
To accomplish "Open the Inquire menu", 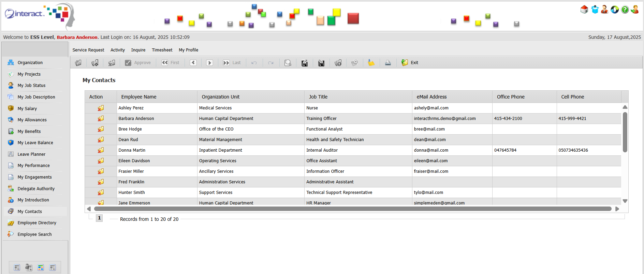I will click(138, 50).
